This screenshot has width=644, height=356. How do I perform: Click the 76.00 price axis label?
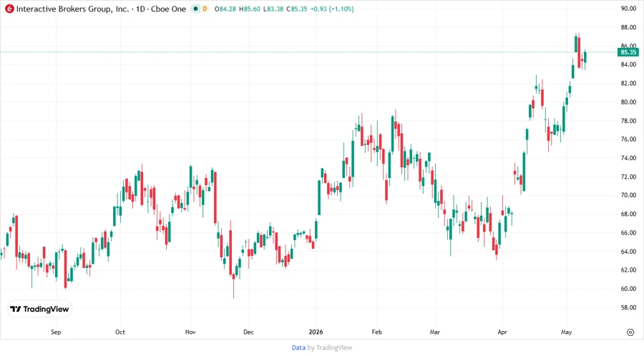[628, 139]
